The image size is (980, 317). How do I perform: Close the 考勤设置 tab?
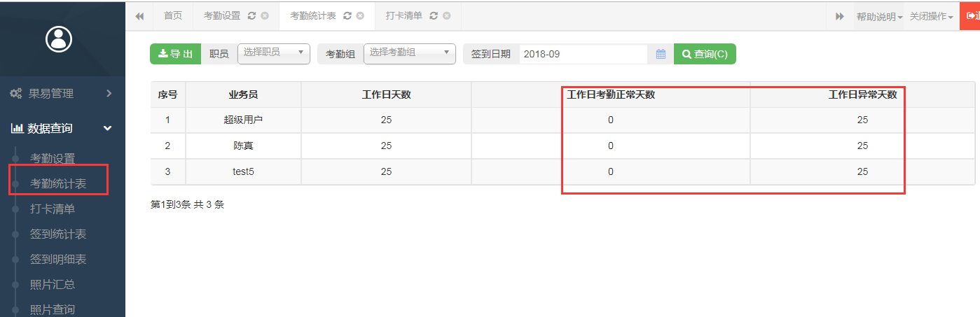[x=265, y=15]
